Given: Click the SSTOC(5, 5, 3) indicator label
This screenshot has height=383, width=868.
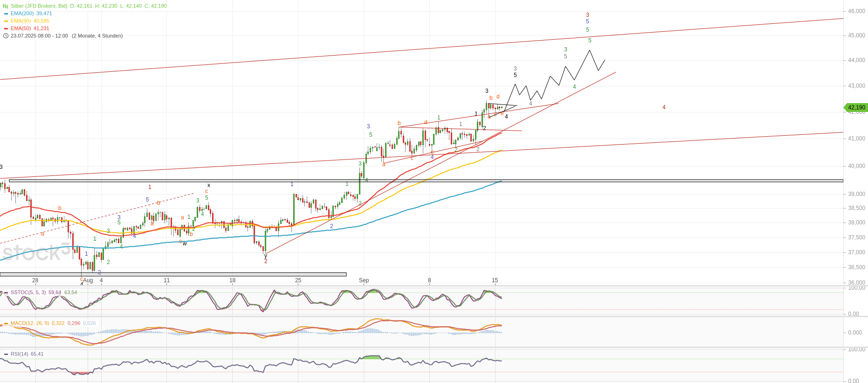Looking at the screenshot, I should pyautogui.click(x=28, y=292).
